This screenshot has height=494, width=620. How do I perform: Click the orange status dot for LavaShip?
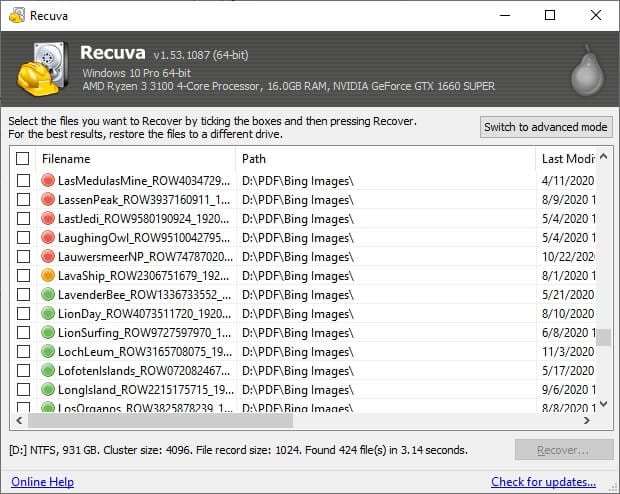48,275
